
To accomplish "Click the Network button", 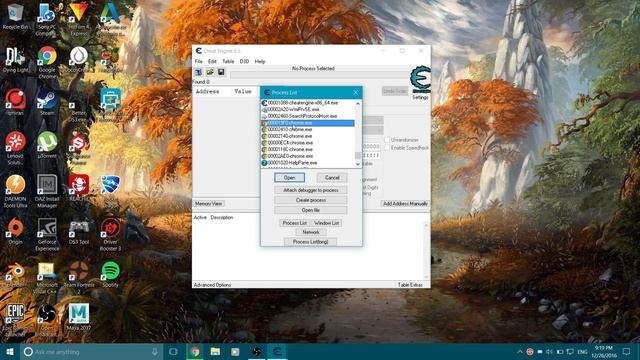I will [311, 232].
